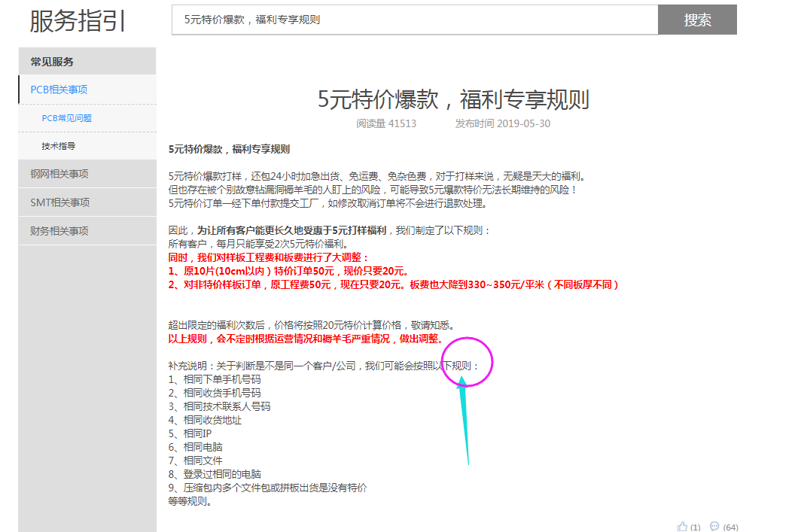Open comments via the speech bubble icon

point(714,526)
